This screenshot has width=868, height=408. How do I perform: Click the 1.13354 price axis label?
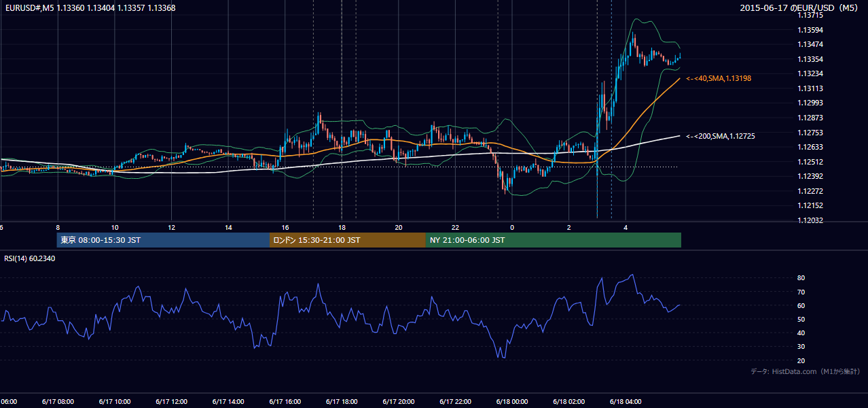pos(810,59)
